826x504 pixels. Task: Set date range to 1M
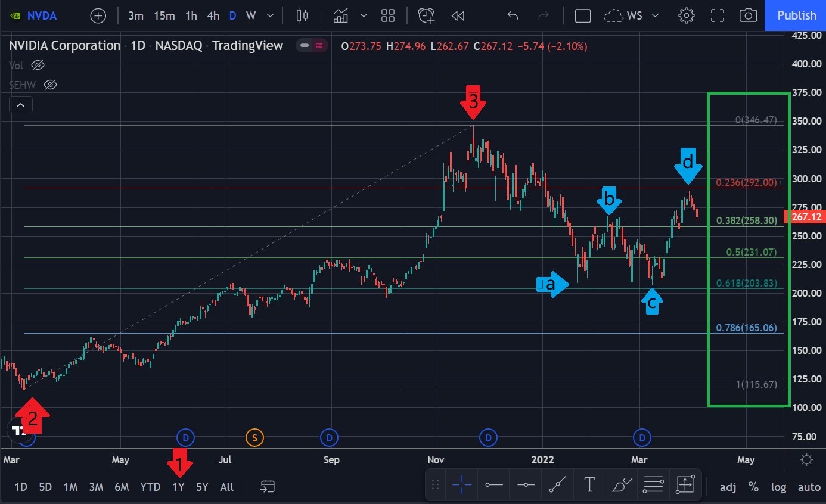70,487
